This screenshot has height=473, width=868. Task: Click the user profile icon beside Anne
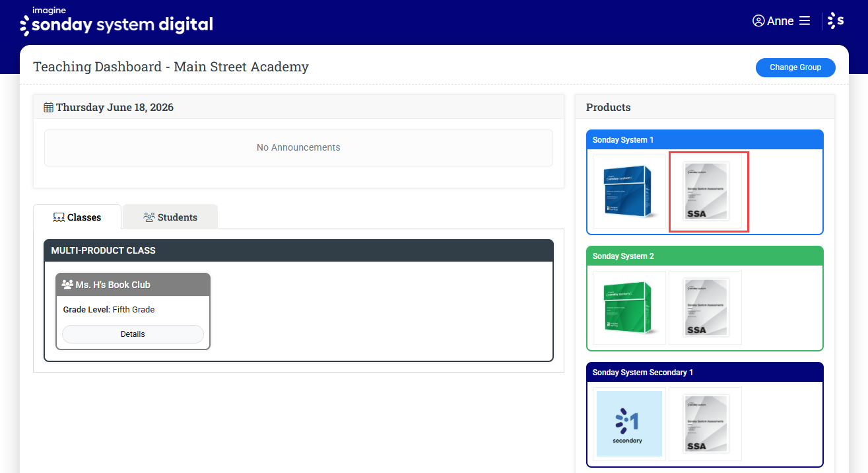[758, 20]
